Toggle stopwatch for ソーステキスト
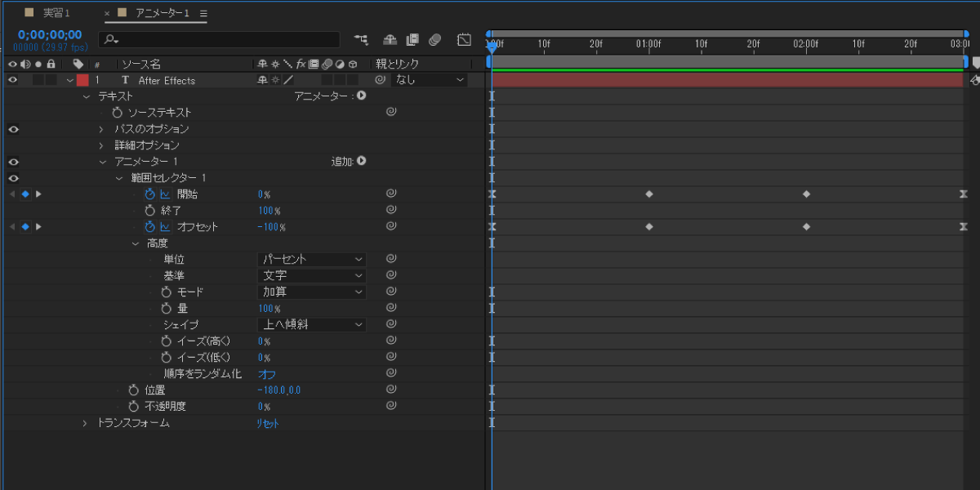This screenshot has width=980, height=490. (x=117, y=113)
